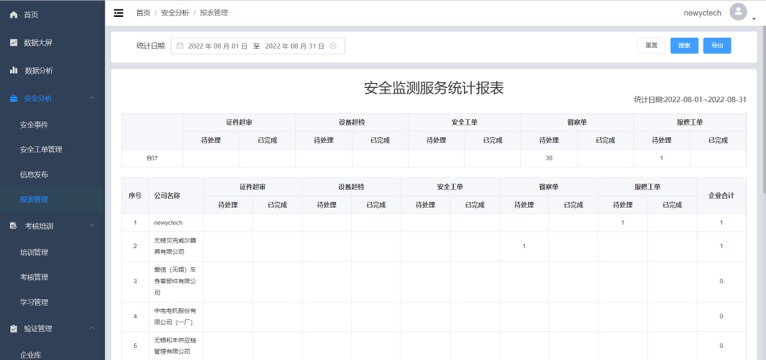This screenshot has height=360, width=766.
Task: Click the 安全分析 breadcrumb link
Action: click(175, 13)
